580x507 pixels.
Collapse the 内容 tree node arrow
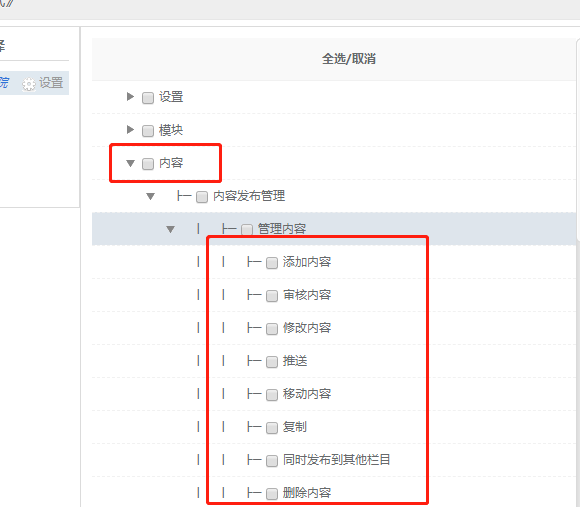click(x=130, y=163)
